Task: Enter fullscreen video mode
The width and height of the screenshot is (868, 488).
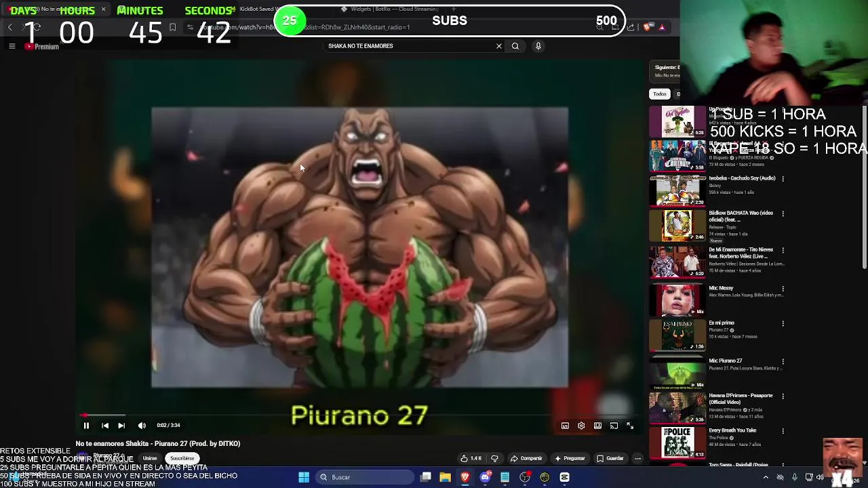Action: click(630, 426)
